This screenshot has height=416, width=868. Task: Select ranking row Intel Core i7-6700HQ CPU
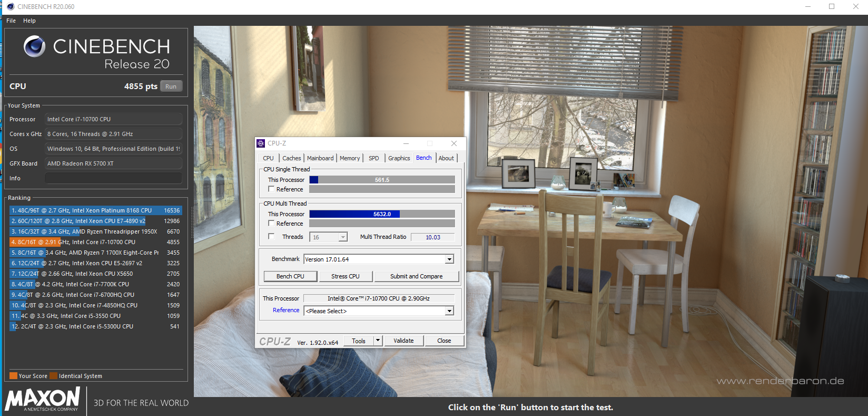pyautogui.click(x=95, y=295)
